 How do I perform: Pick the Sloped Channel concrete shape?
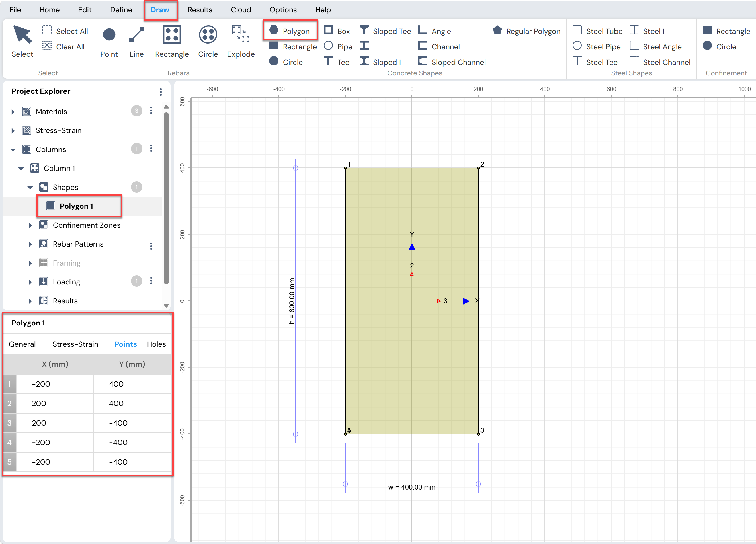click(x=452, y=62)
